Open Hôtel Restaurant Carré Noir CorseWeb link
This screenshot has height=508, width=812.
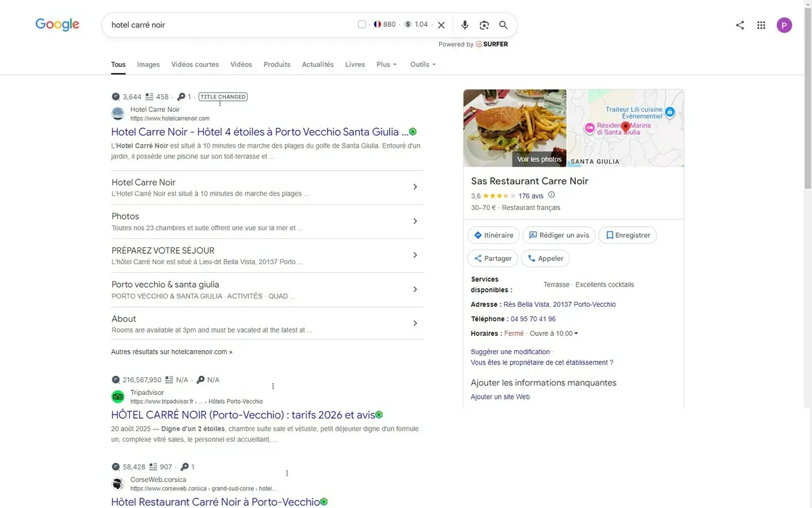click(215, 502)
